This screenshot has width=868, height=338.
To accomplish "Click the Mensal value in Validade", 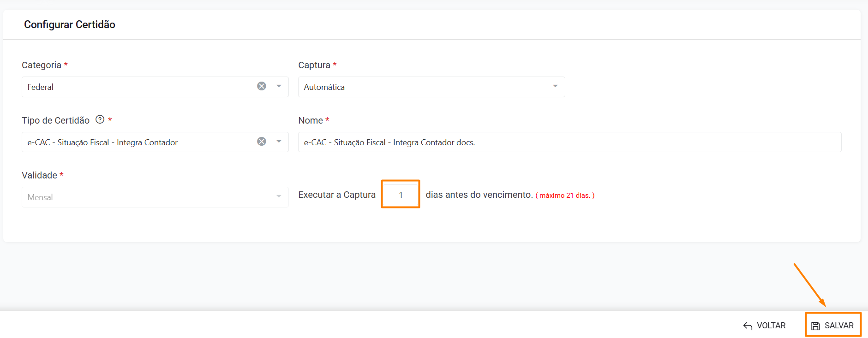I will coord(40,197).
